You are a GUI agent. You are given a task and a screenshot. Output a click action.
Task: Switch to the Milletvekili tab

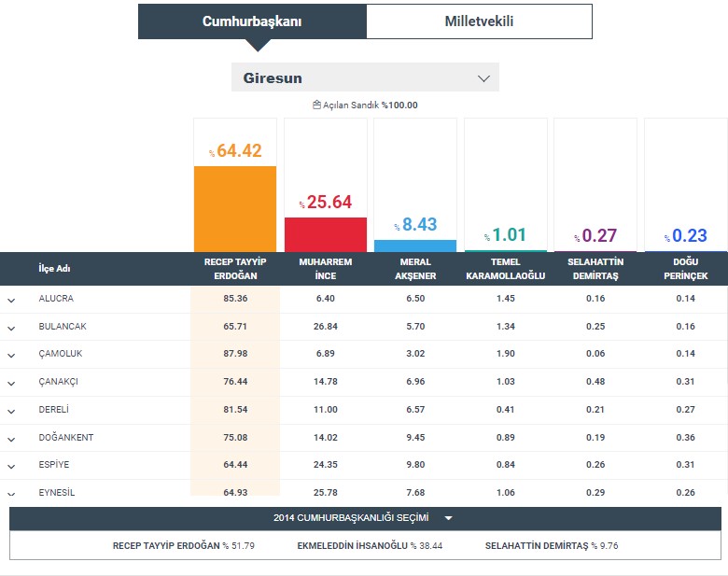click(x=478, y=21)
